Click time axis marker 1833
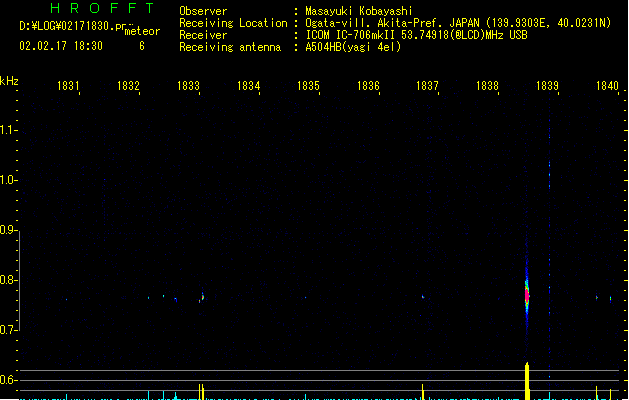Screen dimensions: 629x400 188,86
